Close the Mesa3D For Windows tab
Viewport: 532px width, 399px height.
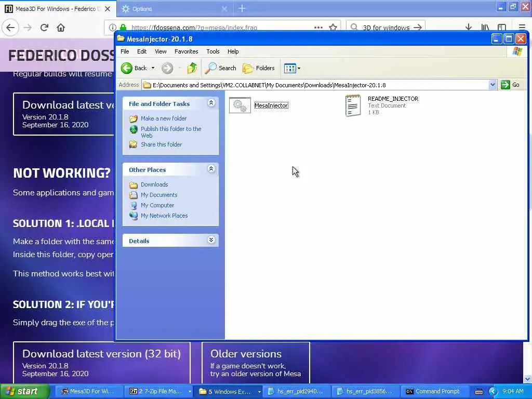point(108,9)
